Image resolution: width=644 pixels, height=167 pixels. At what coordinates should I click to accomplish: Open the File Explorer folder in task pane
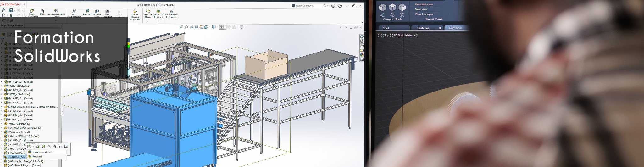362,46
